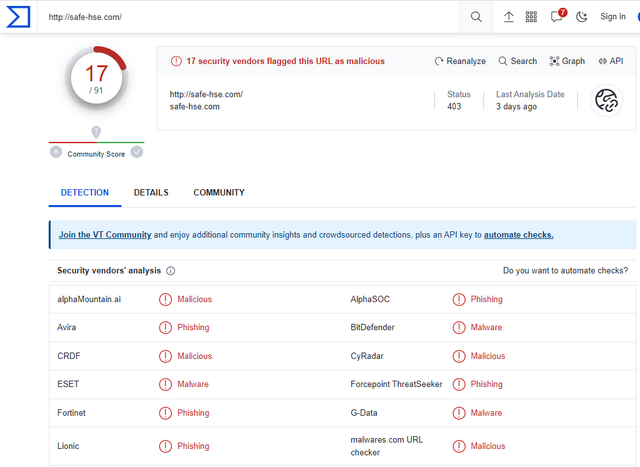Click the safe-hse.com domain text
Viewport: 640px width, 467px height.
(195, 107)
